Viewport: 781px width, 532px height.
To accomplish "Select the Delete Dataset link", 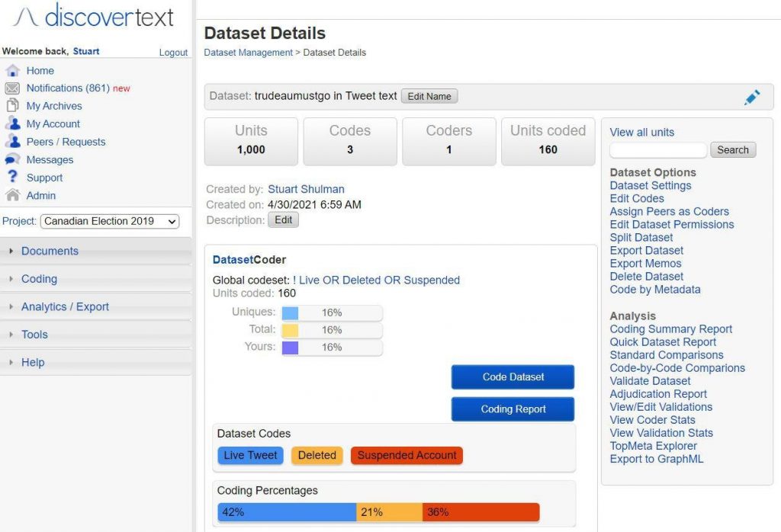I will coord(646,276).
